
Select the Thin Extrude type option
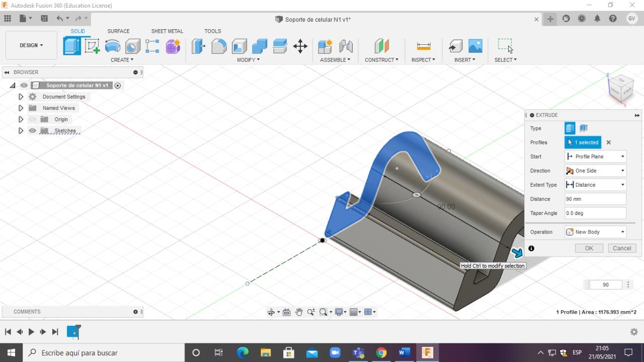pos(584,128)
